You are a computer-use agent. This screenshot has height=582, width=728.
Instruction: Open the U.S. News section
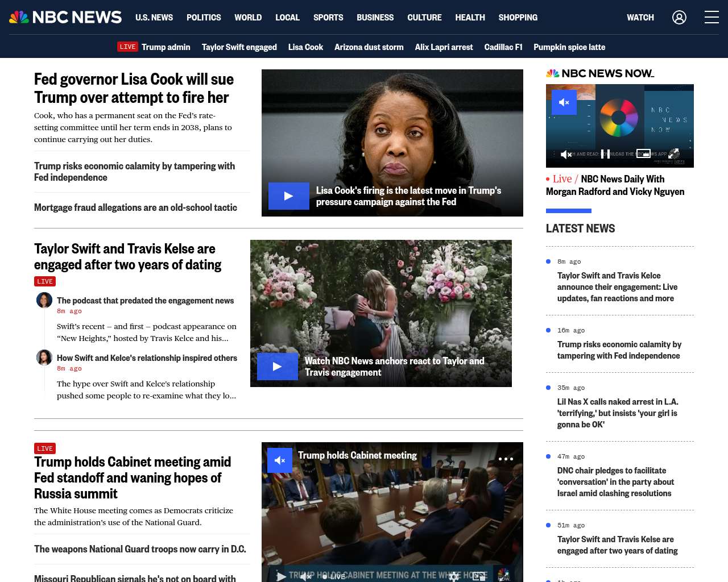pos(154,18)
